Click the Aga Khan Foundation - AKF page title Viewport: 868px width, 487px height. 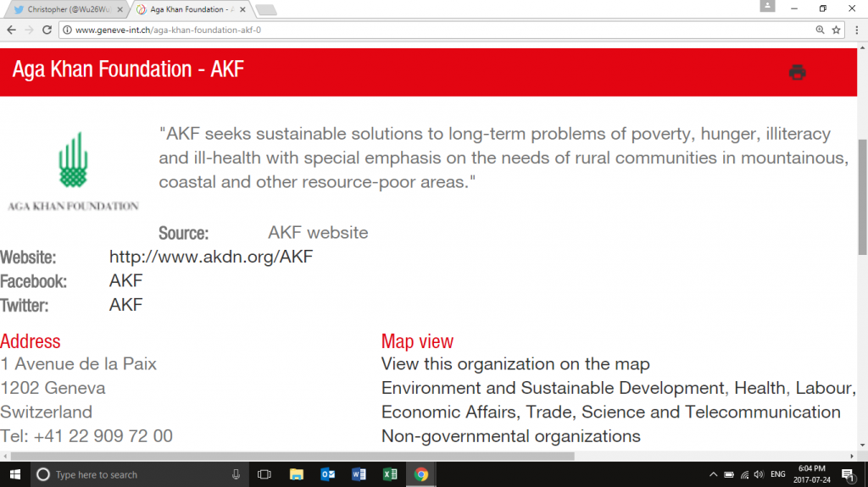[128, 69]
